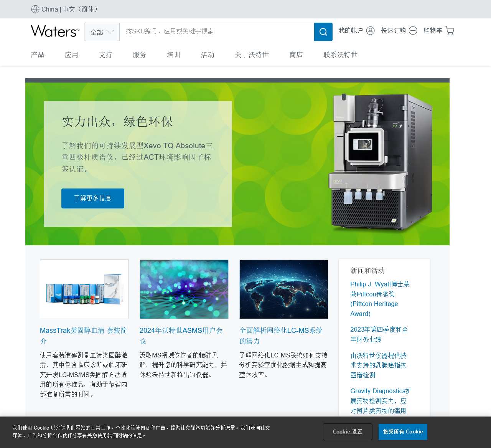Open the 支持 navigation menu
This screenshot has width=491, height=448.
[105, 55]
